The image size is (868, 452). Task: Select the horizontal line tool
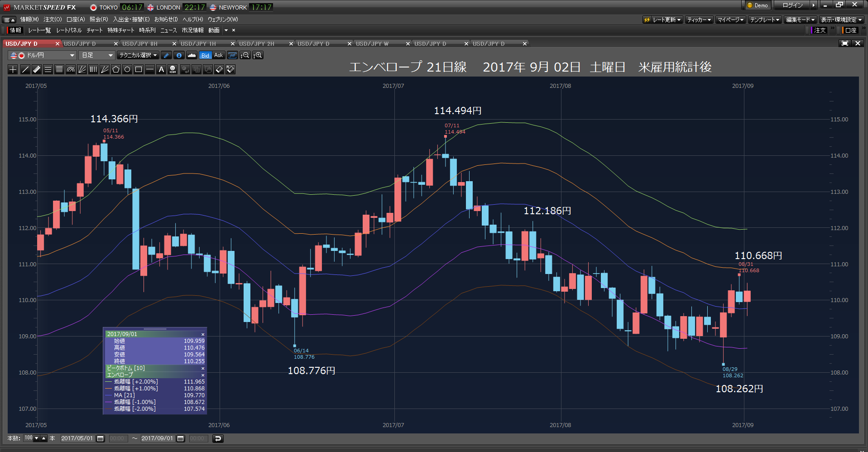tap(150, 69)
